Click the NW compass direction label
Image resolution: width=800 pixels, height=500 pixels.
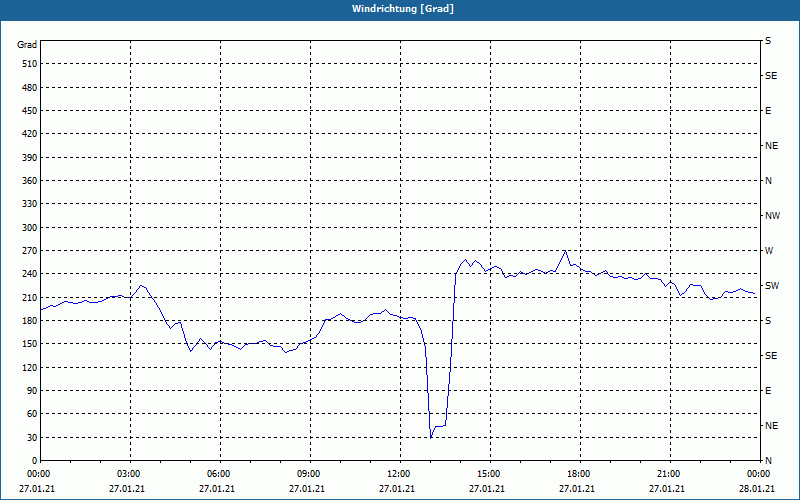coord(772,216)
